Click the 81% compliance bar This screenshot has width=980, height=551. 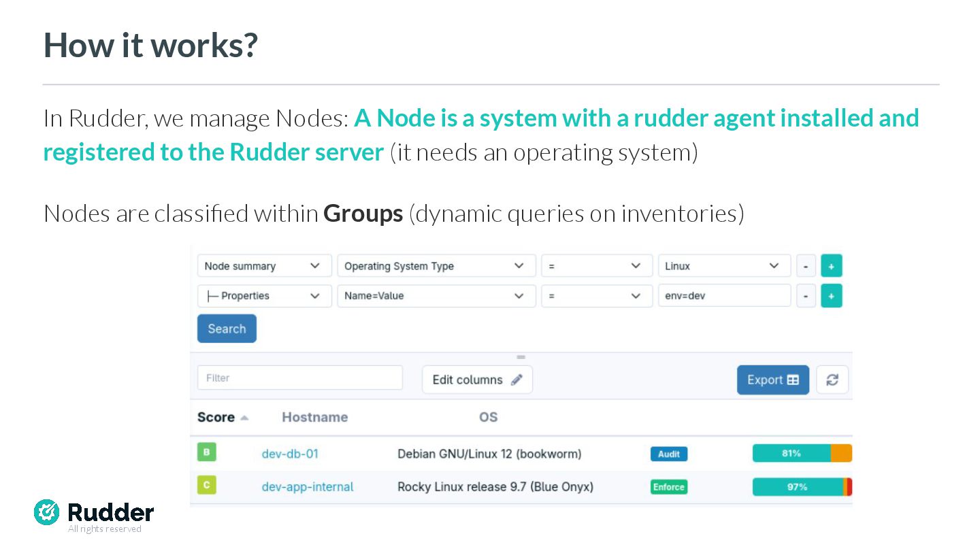(x=802, y=453)
